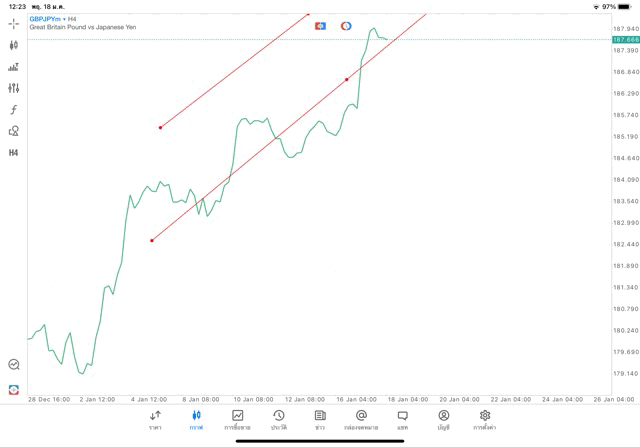Image resolution: width=640 pixels, height=447 pixels.
Task: Open chart settings sliders icon
Action: click(14, 88)
